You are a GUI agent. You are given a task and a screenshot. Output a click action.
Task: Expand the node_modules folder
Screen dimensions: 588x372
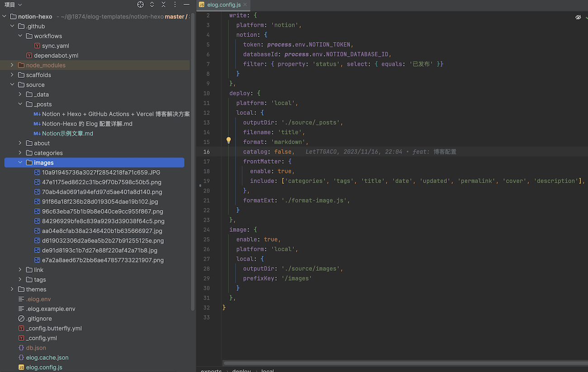[x=12, y=65]
